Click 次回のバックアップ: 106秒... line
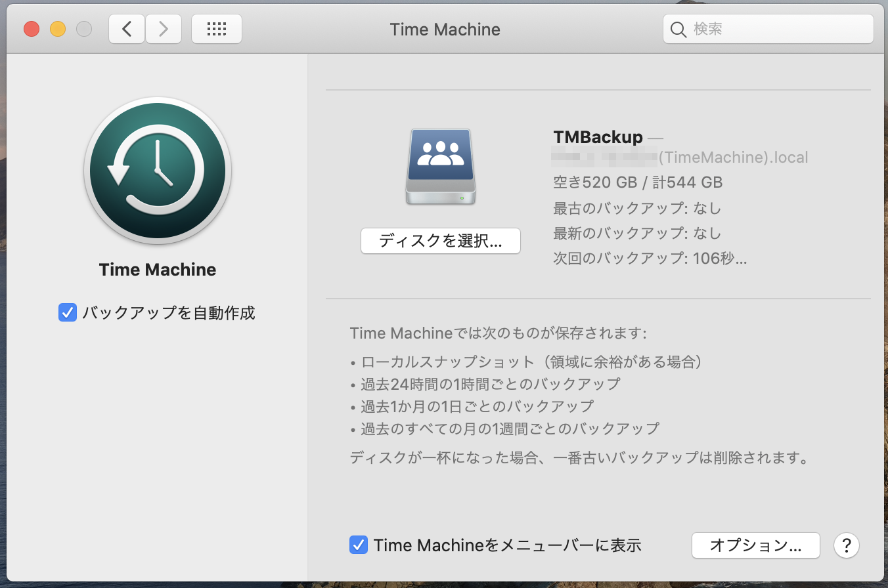Viewport: 888px width, 588px height. [650, 259]
